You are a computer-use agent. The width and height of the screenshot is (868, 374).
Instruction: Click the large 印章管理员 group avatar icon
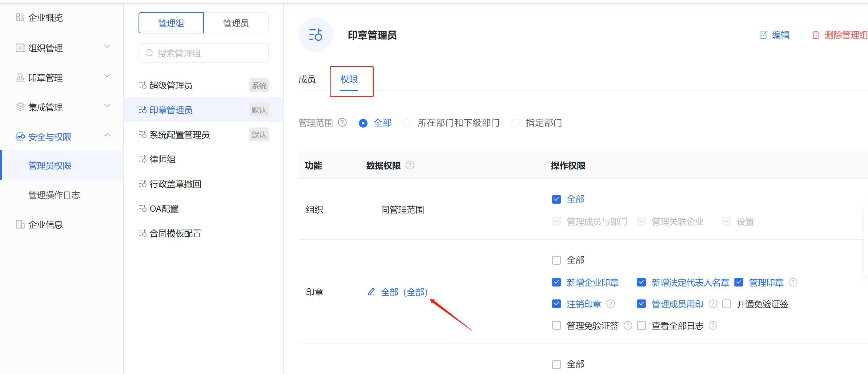point(315,35)
